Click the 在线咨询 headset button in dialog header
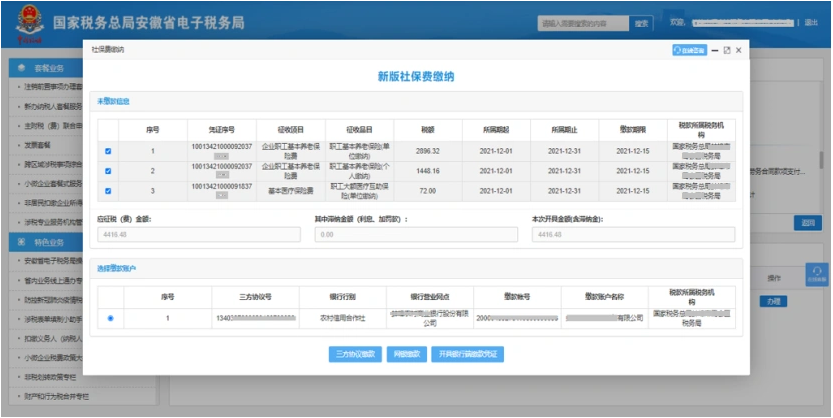The height and width of the screenshot is (418, 833). pyautogui.click(x=689, y=50)
